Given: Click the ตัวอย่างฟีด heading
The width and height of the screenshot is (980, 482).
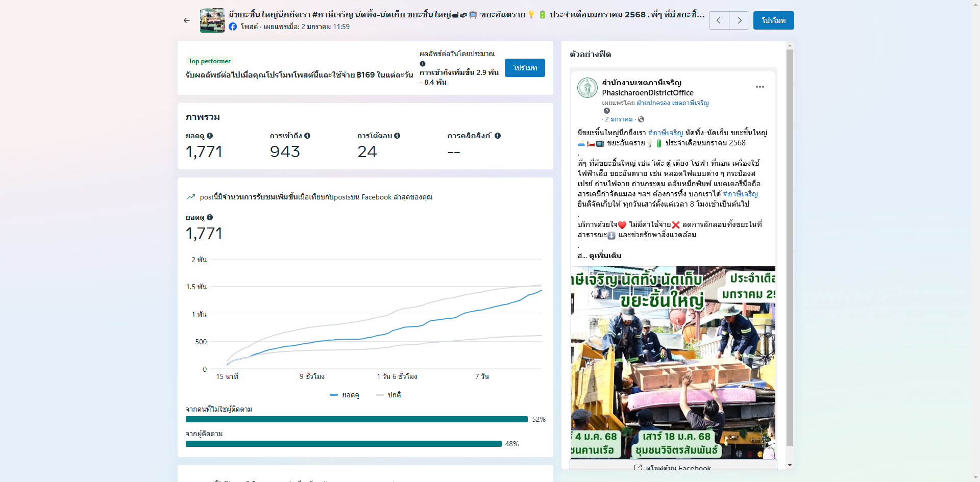Looking at the screenshot, I should coord(590,54).
